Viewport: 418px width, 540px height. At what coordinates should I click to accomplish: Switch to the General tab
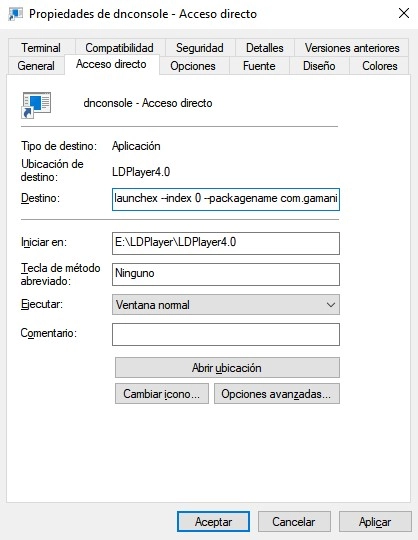click(36, 65)
